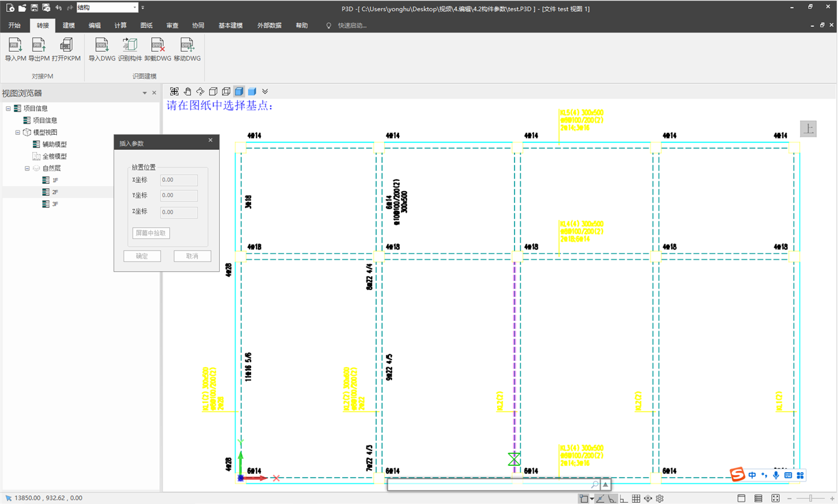Screen dimensions: 838x504
Task: Switch to the 建模 ribbon tab
Action: 69,26
